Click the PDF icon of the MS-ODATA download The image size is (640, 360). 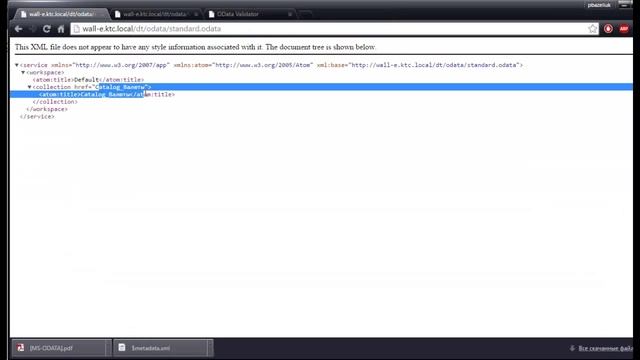tap(20, 348)
